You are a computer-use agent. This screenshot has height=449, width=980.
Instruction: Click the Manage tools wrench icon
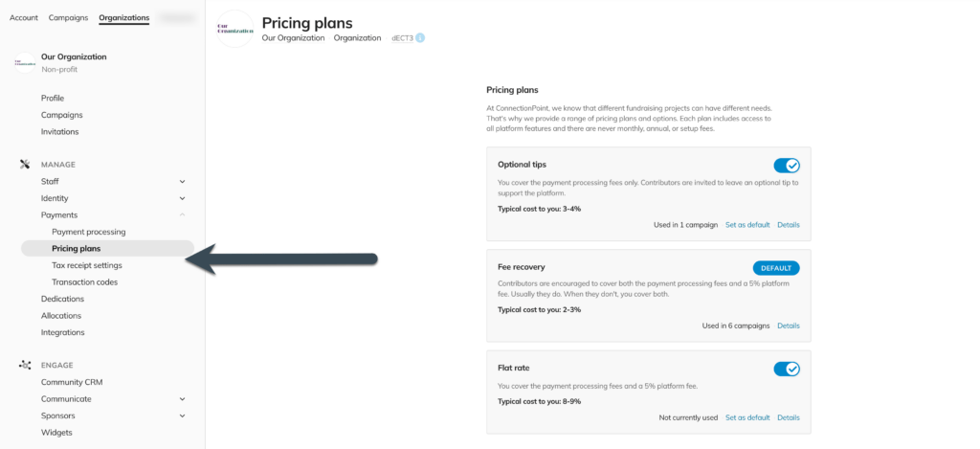pos(25,165)
